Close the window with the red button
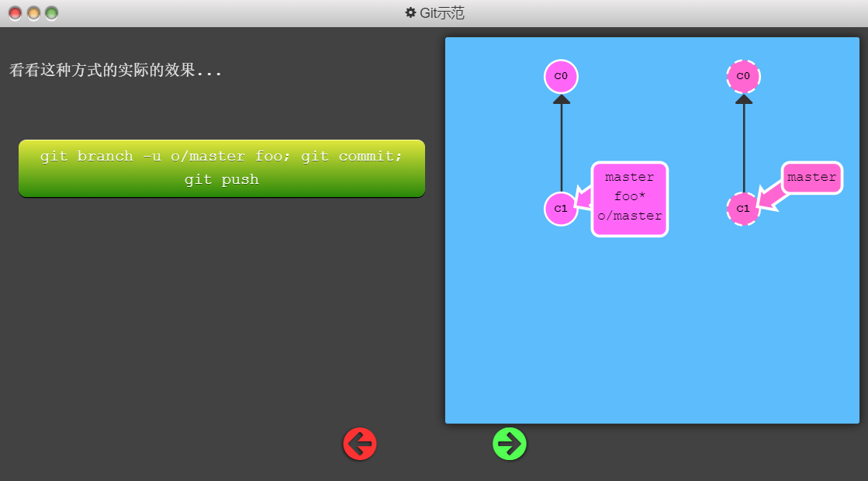Image resolution: width=868 pixels, height=481 pixels. pos(16,13)
